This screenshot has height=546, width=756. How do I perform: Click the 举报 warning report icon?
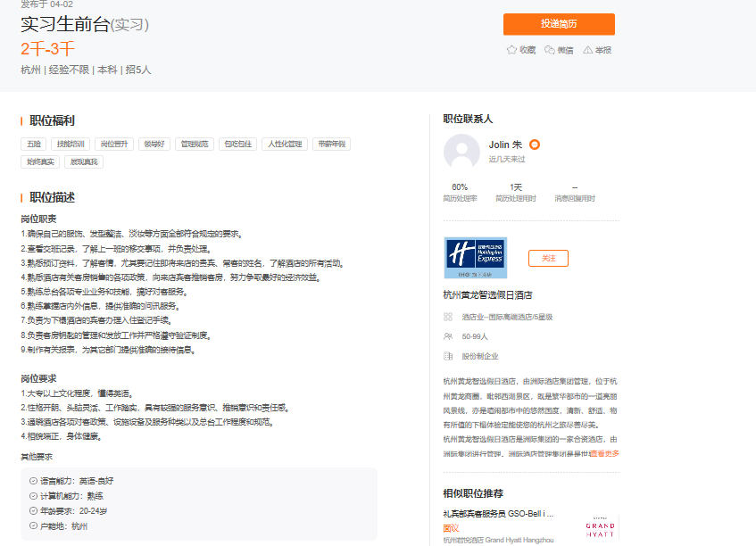(x=588, y=50)
